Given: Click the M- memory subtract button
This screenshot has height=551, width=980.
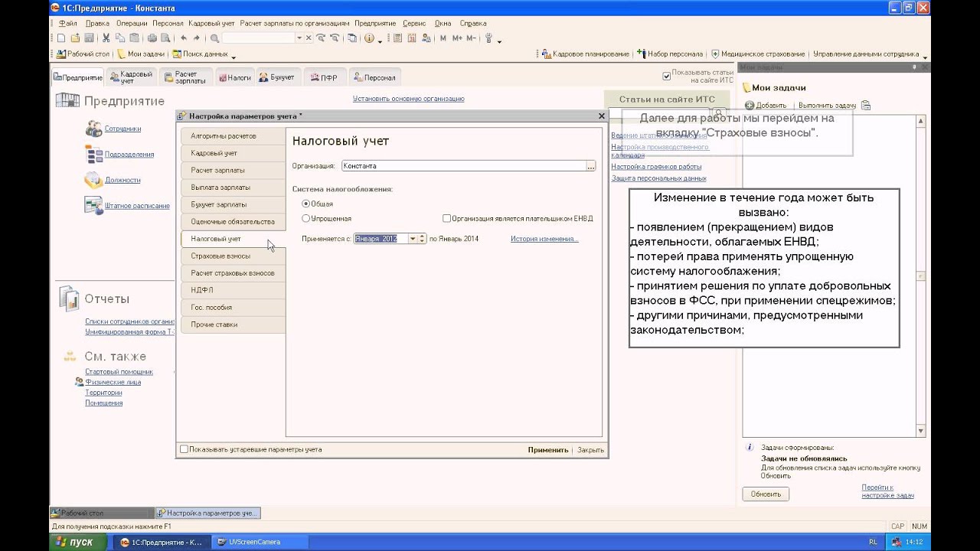Looking at the screenshot, I should click(471, 38).
